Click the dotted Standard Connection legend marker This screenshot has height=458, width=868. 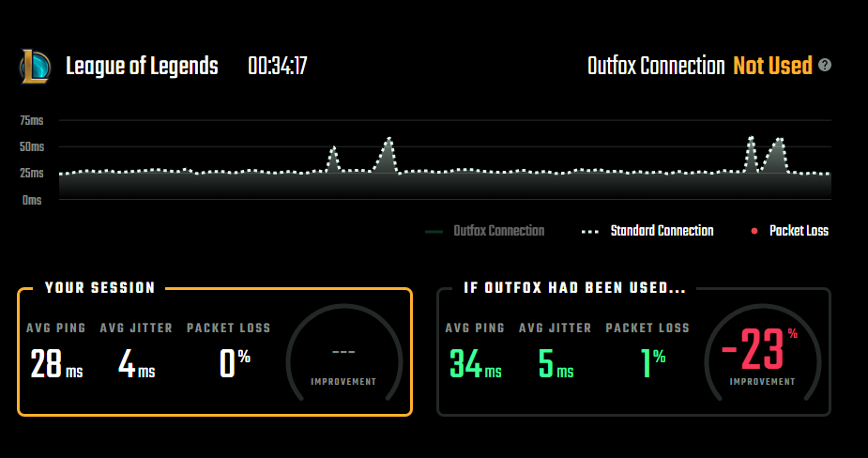tap(589, 232)
